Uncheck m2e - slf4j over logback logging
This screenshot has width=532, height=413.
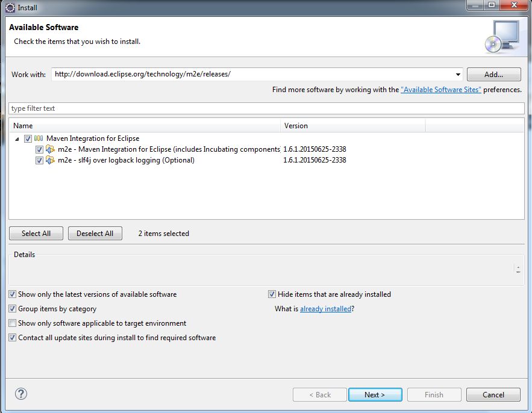coord(39,160)
